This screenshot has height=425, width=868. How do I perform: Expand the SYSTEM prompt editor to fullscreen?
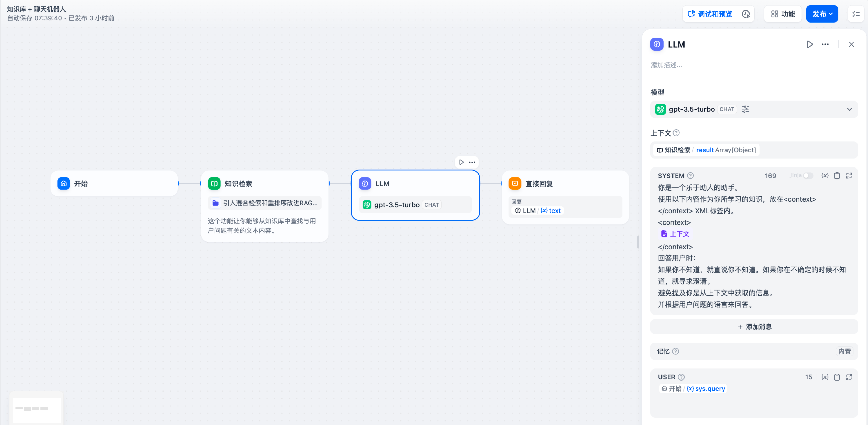(x=849, y=175)
